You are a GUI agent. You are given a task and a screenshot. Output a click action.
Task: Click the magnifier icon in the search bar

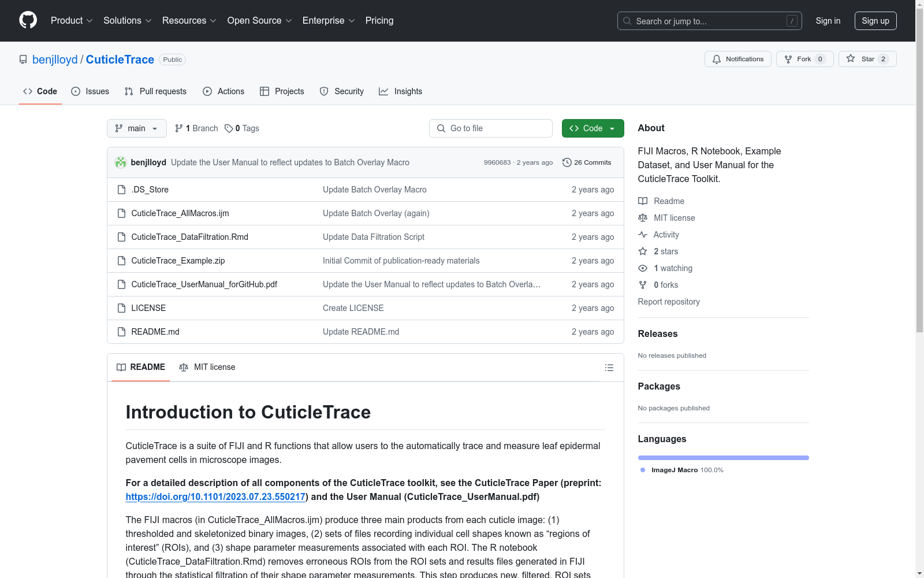pos(627,21)
